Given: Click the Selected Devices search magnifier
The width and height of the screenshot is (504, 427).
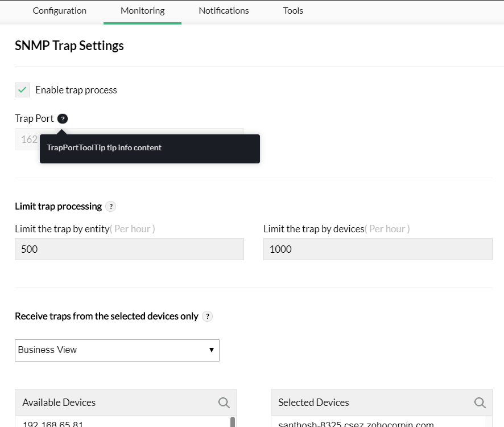Looking at the screenshot, I should (x=480, y=403).
